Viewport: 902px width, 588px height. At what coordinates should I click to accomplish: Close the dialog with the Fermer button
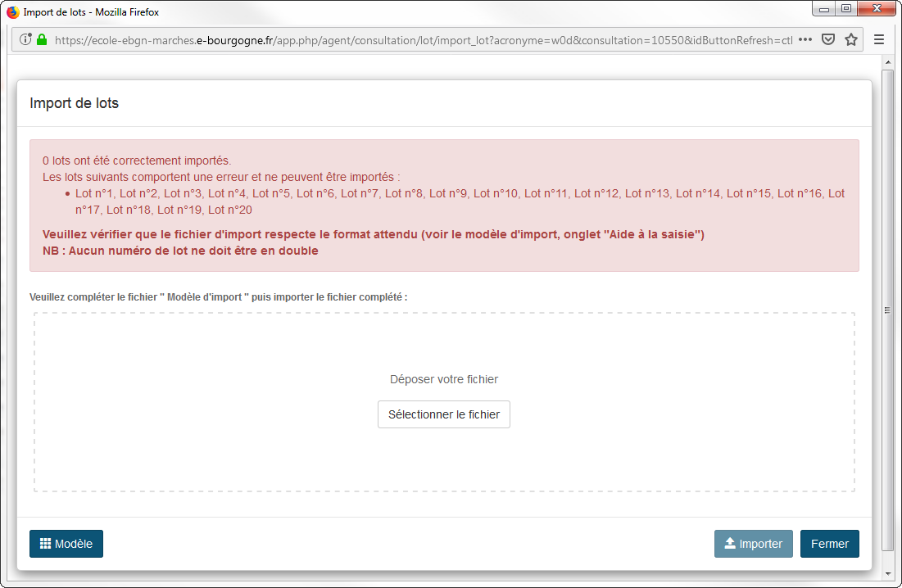tap(829, 544)
